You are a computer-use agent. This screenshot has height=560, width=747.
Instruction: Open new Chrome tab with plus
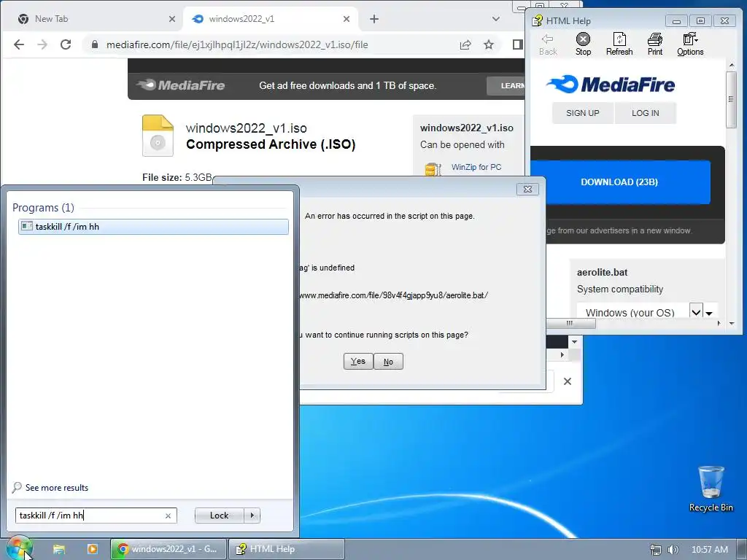pos(374,19)
